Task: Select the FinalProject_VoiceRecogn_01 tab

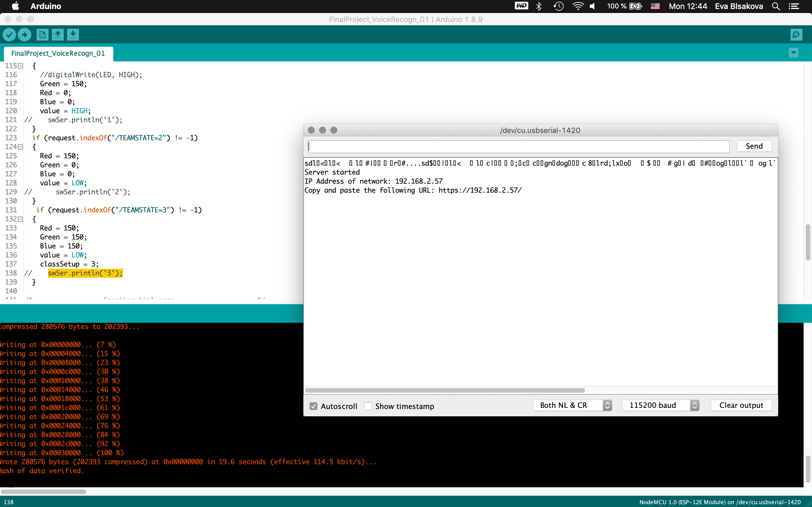Action: [x=58, y=53]
